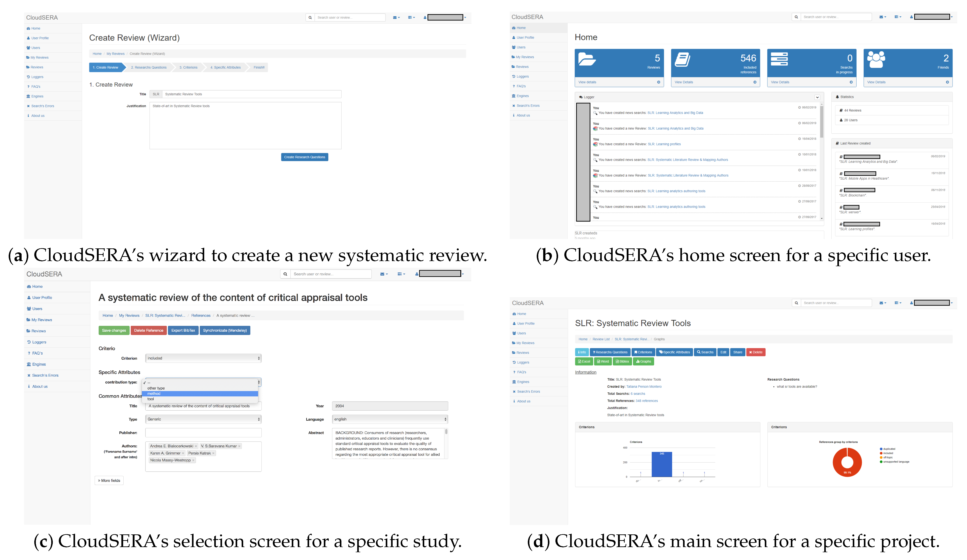
Task: Open the Criterion dropdown showing included
Action: pyautogui.click(x=203, y=358)
